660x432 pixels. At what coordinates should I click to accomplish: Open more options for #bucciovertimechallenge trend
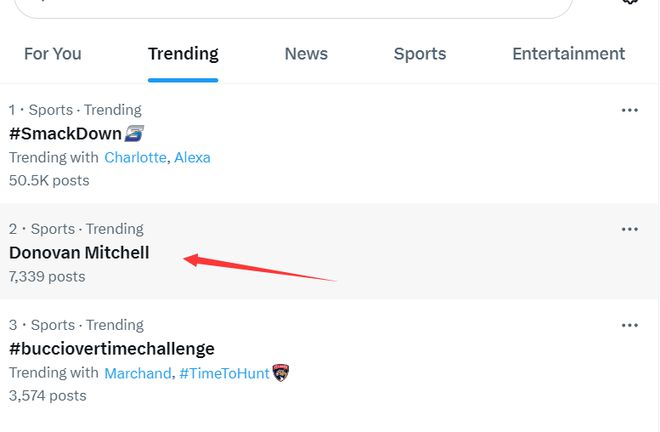click(630, 325)
